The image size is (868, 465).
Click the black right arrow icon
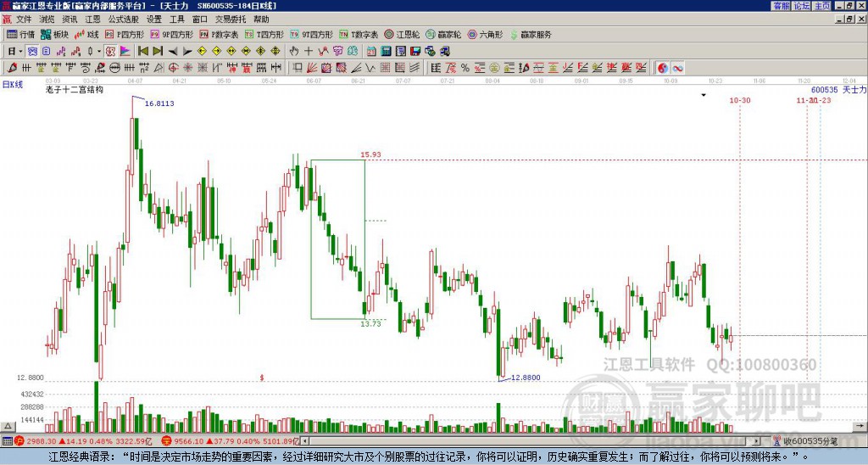(187, 52)
